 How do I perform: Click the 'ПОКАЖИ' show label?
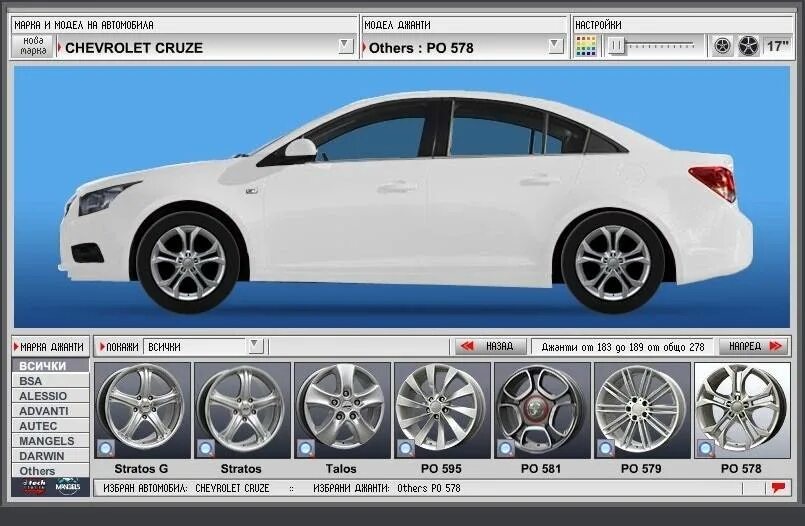point(122,347)
